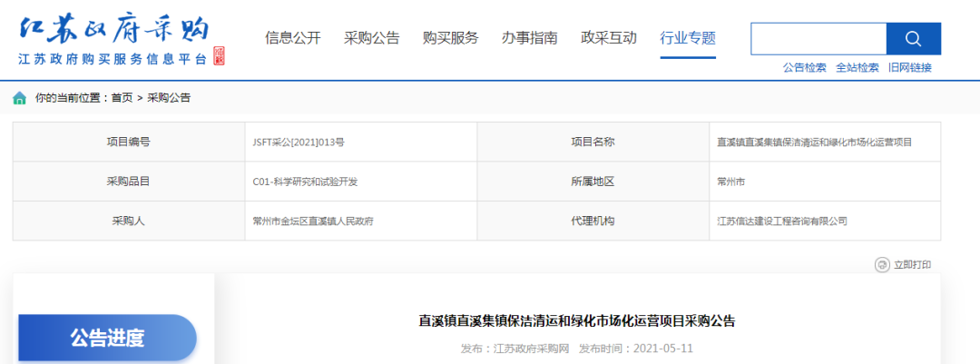
Task: Select the 常州市 region value
Action: coord(731,182)
